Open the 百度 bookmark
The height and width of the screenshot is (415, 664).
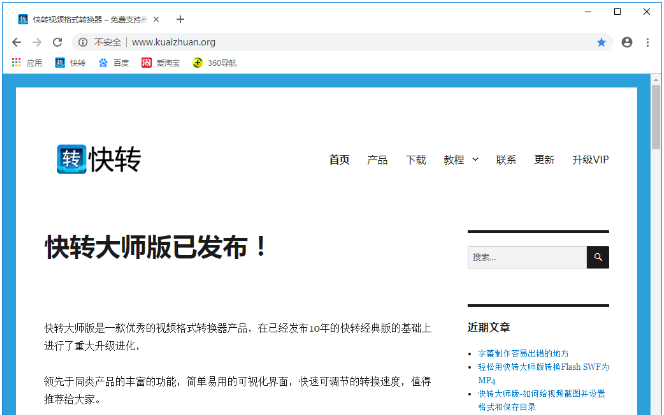click(x=113, y=63)
